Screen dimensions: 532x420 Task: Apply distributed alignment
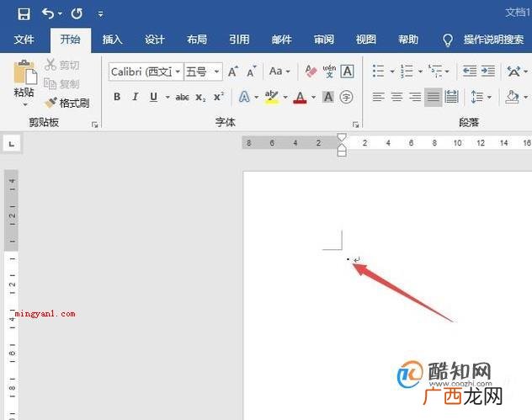[x=451, y=97]
